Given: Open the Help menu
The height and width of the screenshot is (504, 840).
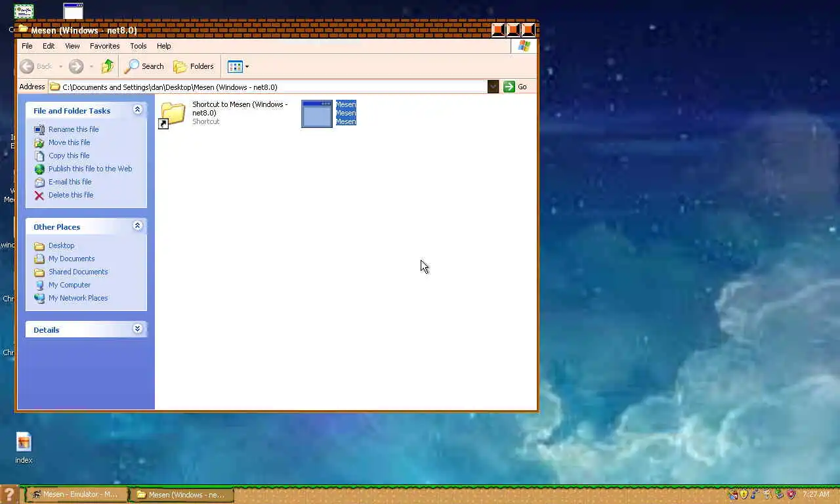Looking at the screenshot, I should point(163,46).
